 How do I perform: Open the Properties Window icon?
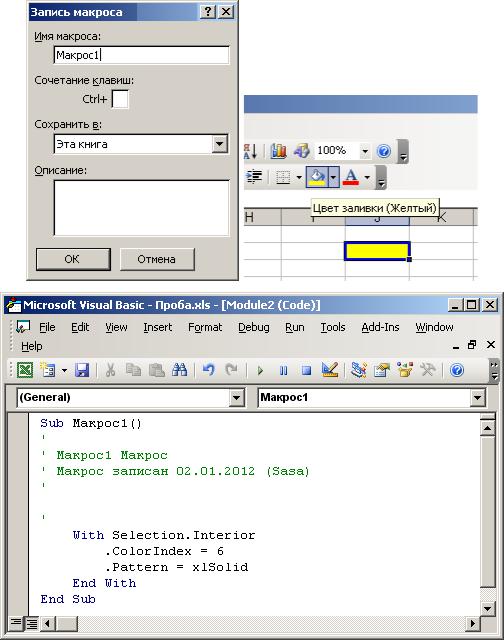[382, 370]
